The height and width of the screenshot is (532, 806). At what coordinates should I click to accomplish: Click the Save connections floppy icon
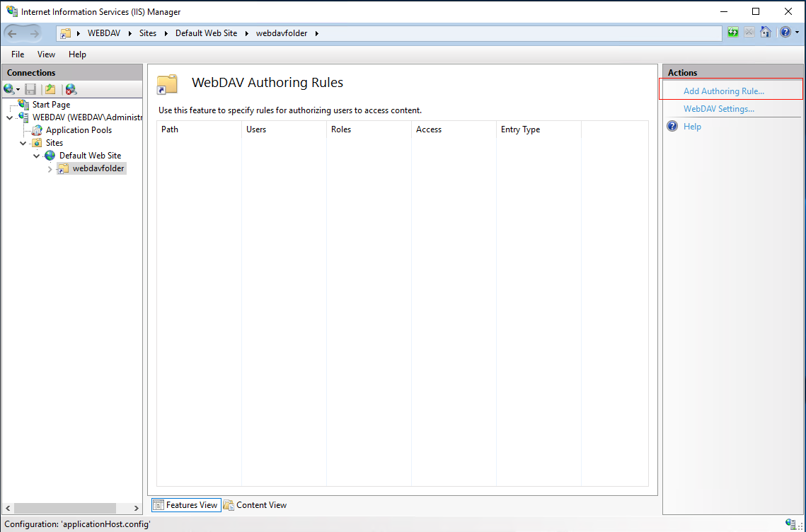31,89
